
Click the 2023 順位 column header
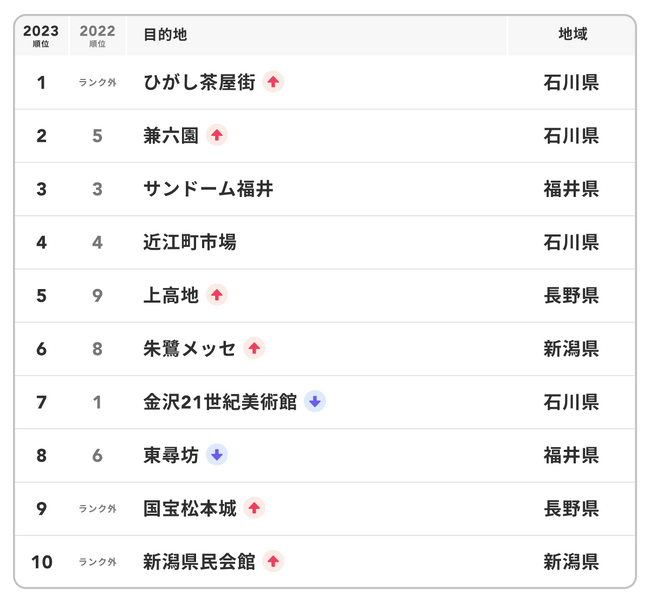(x=41, y=35)
